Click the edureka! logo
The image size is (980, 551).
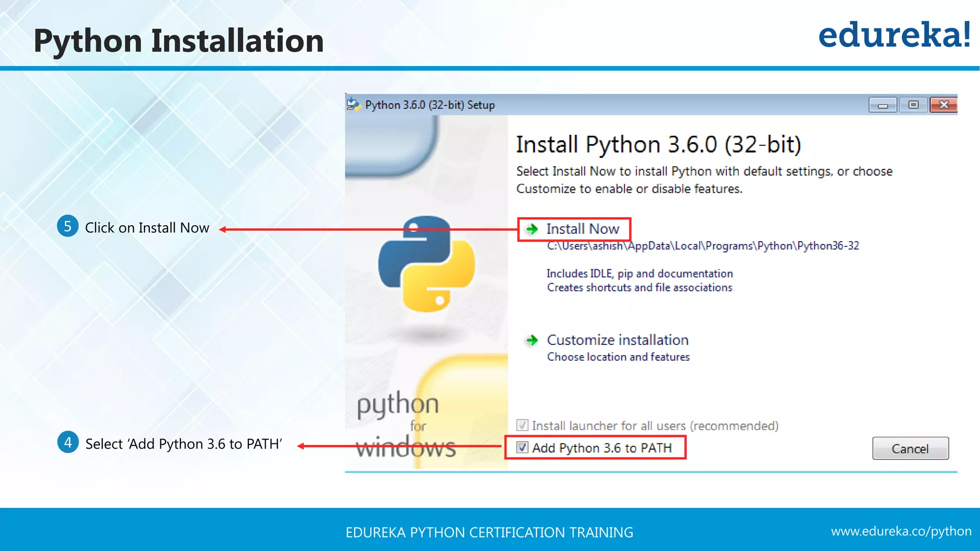(x=894, y=35)
